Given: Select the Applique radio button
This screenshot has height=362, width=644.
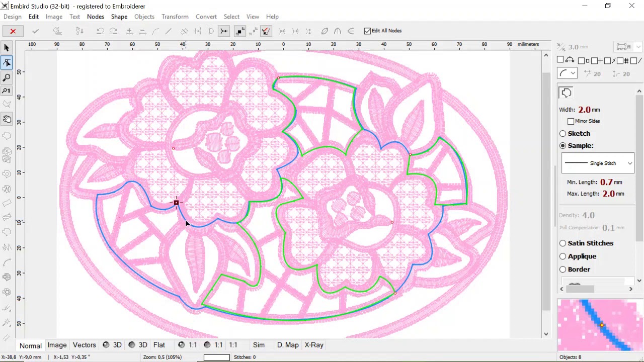Looking at the screenshot, I should point(562,256).
